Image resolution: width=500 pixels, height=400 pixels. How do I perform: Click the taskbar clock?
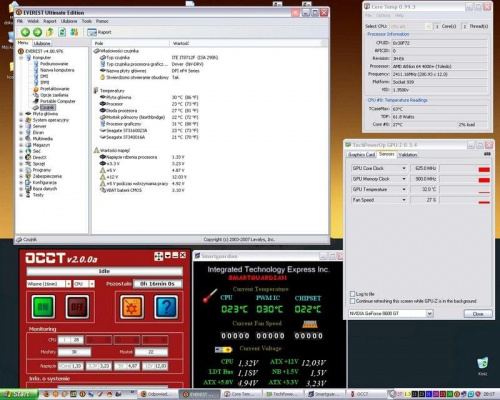tap(489, 394)
